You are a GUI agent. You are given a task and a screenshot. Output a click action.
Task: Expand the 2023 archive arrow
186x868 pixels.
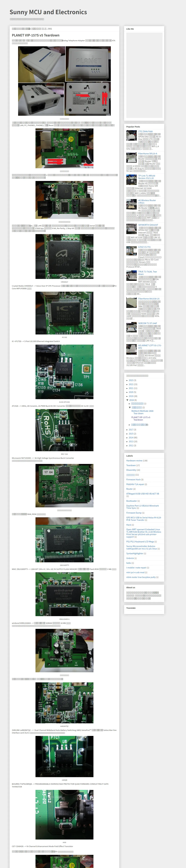click(127, 380)
